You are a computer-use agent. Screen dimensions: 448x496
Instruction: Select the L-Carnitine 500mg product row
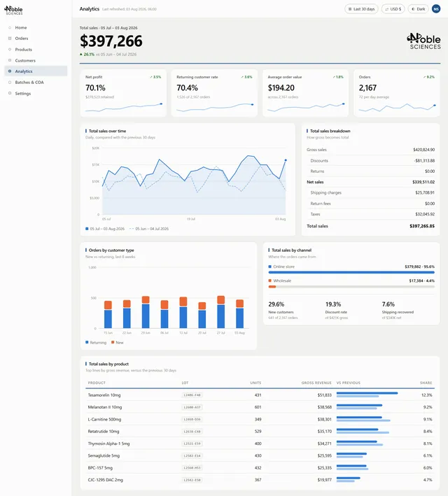point(260,419)
